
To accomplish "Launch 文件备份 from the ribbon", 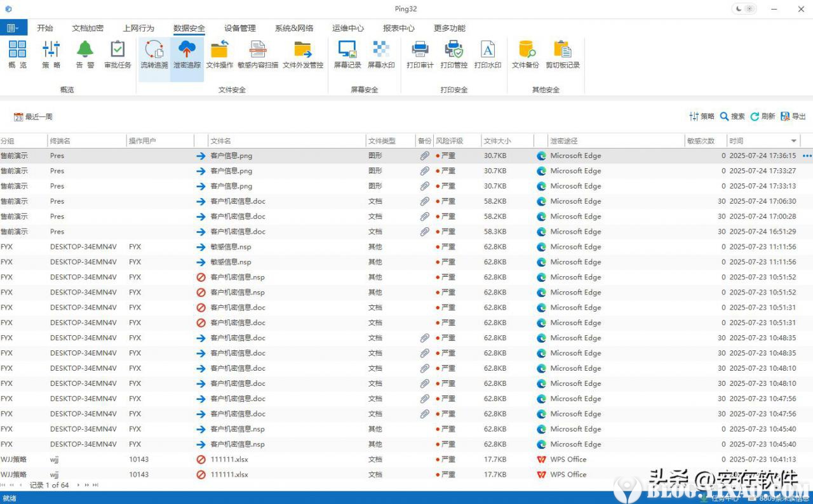I will [x=525, y=55].
